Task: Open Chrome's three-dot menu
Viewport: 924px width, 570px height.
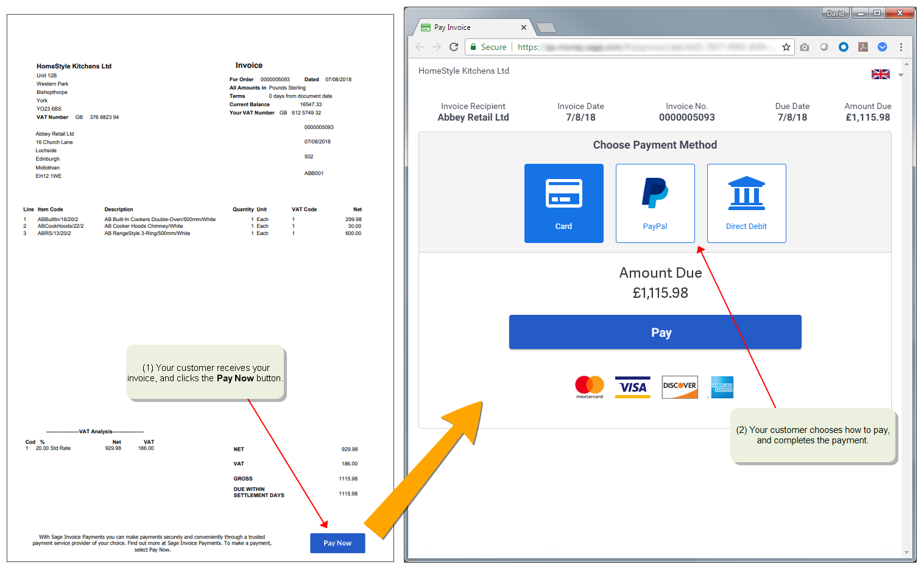Action: (x=901, y=47)
